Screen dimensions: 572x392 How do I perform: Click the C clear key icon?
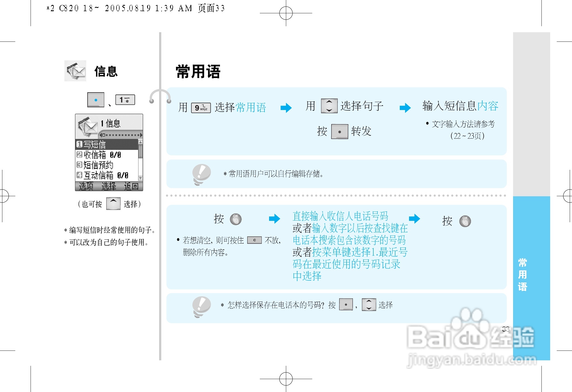[254, 240]
